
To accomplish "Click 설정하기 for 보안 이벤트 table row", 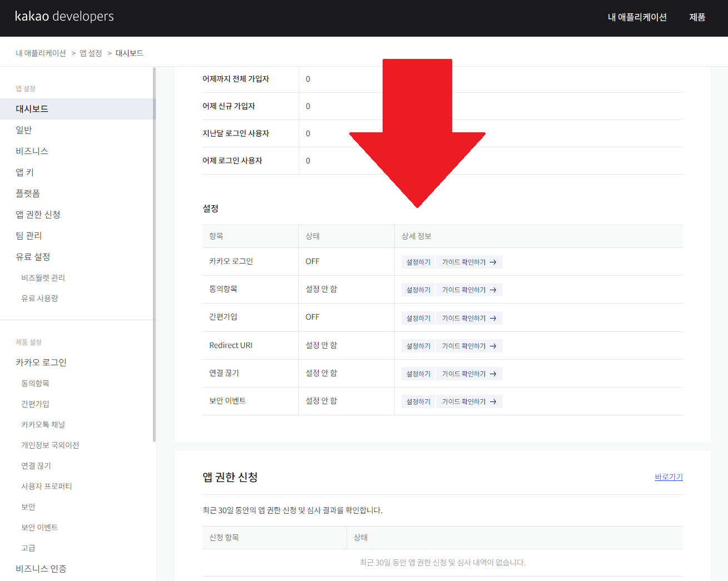I will tap(418, 401).
